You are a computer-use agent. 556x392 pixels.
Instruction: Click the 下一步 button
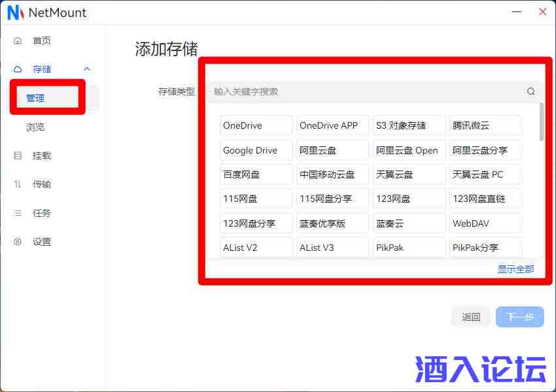(520, 317)
